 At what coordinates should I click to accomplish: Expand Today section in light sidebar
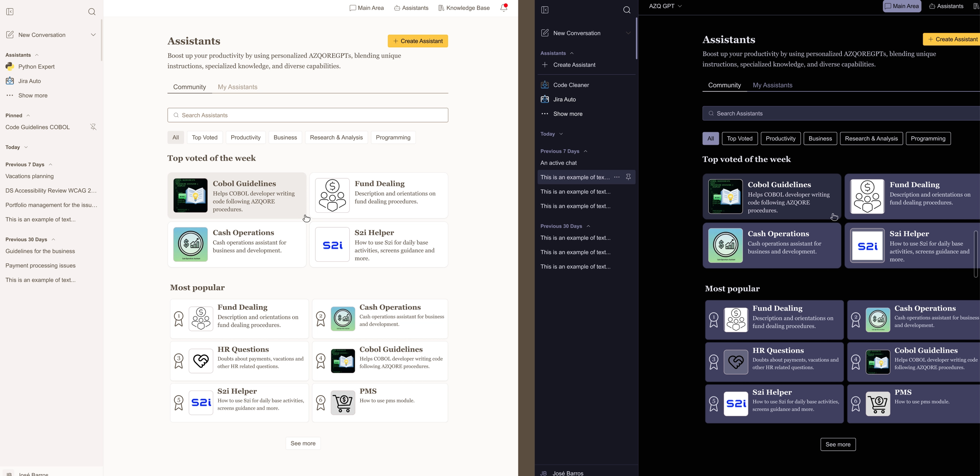(x=26, y=147)
